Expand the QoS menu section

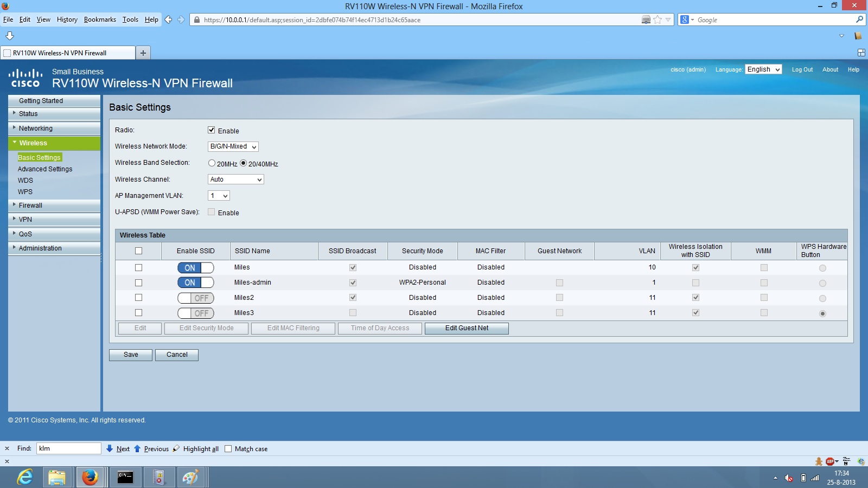tap(54, 234)
